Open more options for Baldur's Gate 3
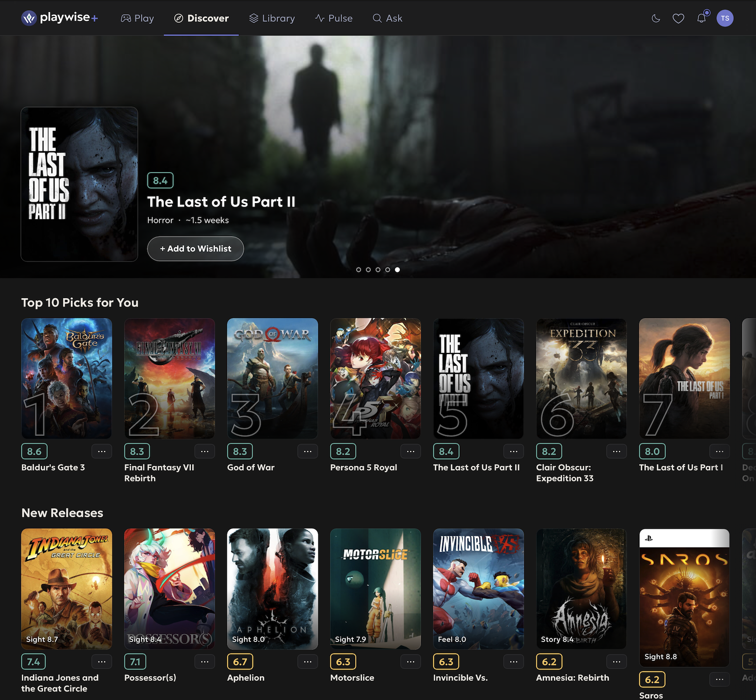 click(102, 451)
